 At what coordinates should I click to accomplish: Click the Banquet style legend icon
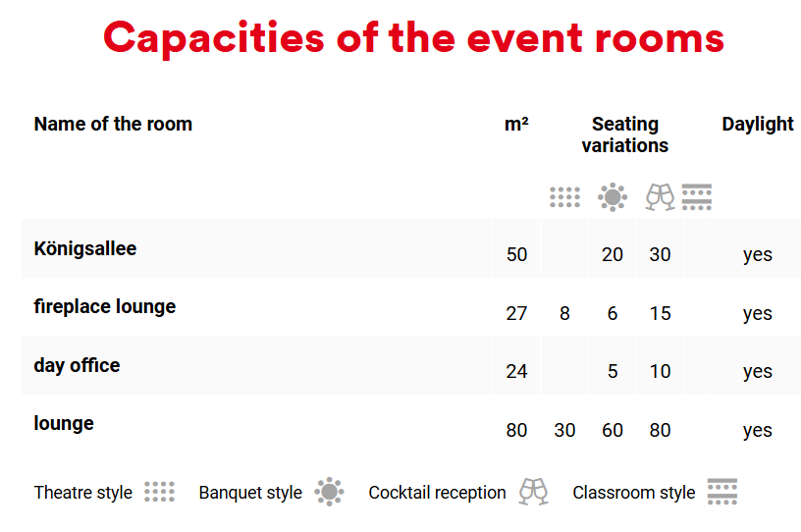pos(329,492)
